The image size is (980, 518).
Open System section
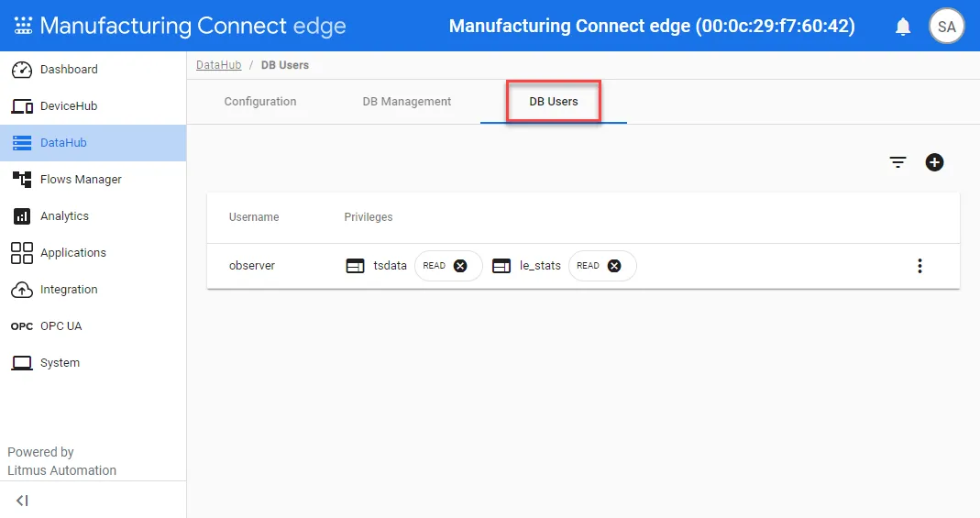coord(94,363)
